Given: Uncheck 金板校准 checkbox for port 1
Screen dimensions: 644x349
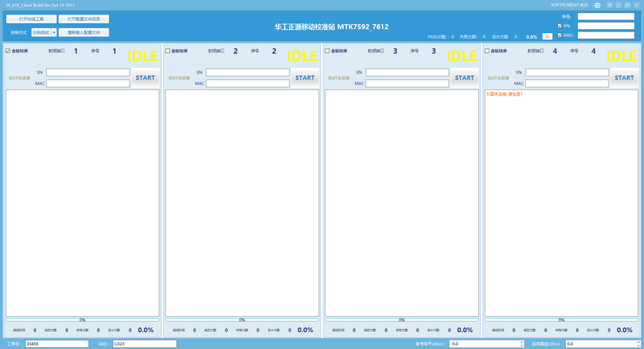Looking at the screenshot, I should [x=8, y=51].
